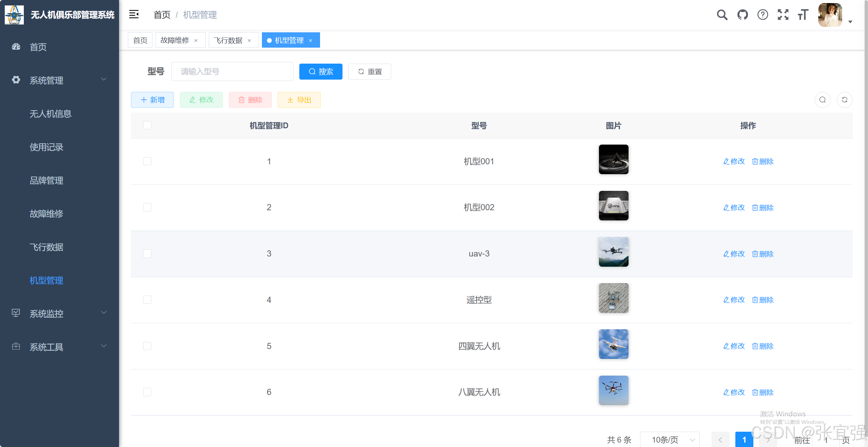
Task: Close the 故障维修 tab
Action: click(x=196, y=40)
